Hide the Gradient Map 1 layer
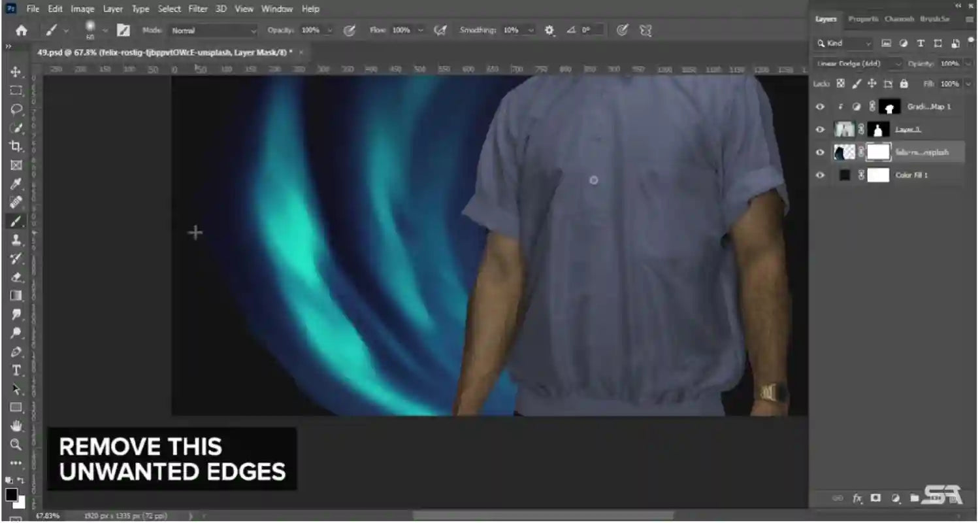The image size is (980, 523). coord(821,107)
